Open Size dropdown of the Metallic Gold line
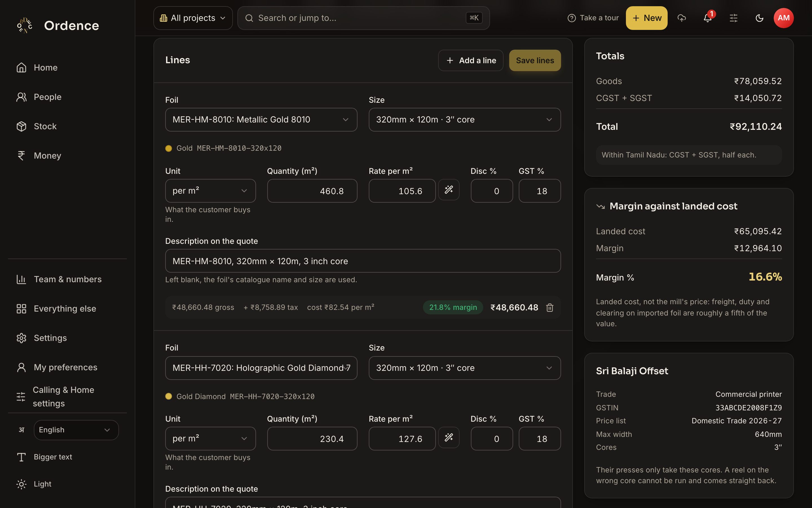Screen dimensions: 812x508 pos(465,120)
